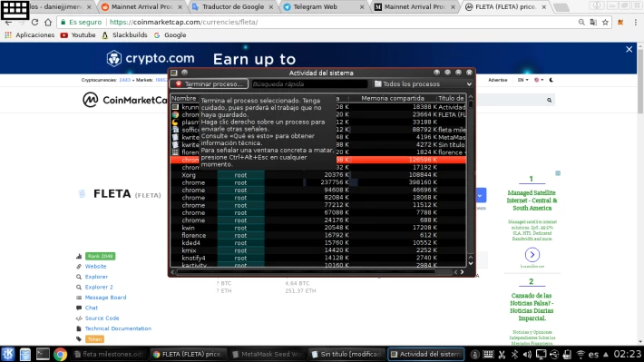Open the Google bookmark

pos(170,35)
